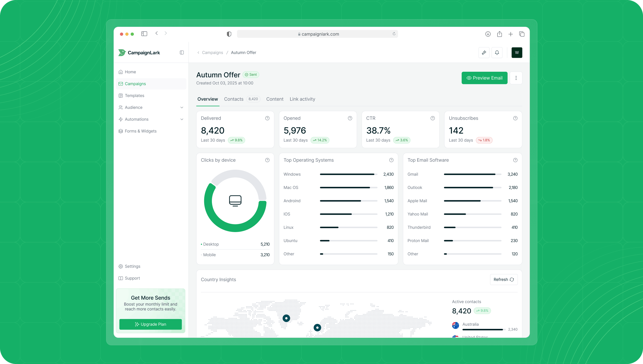Open the notification bell
The width and height of the screenshot is (643, 364).
497,52
